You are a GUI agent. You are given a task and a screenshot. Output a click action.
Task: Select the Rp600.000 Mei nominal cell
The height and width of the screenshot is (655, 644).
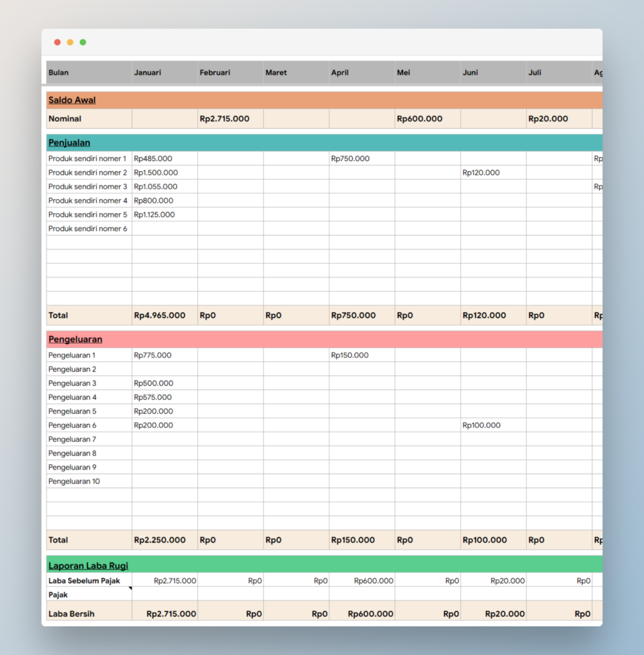tap(421, 118)
